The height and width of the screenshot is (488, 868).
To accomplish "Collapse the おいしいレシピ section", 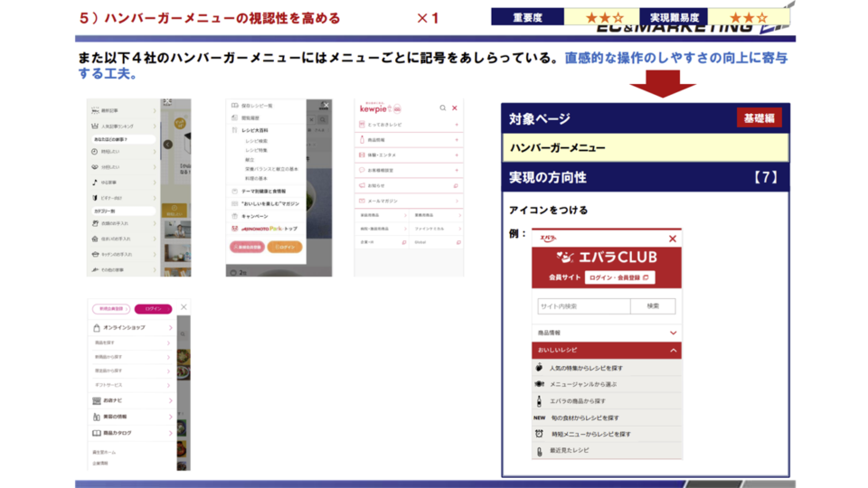I will [673, 351].
